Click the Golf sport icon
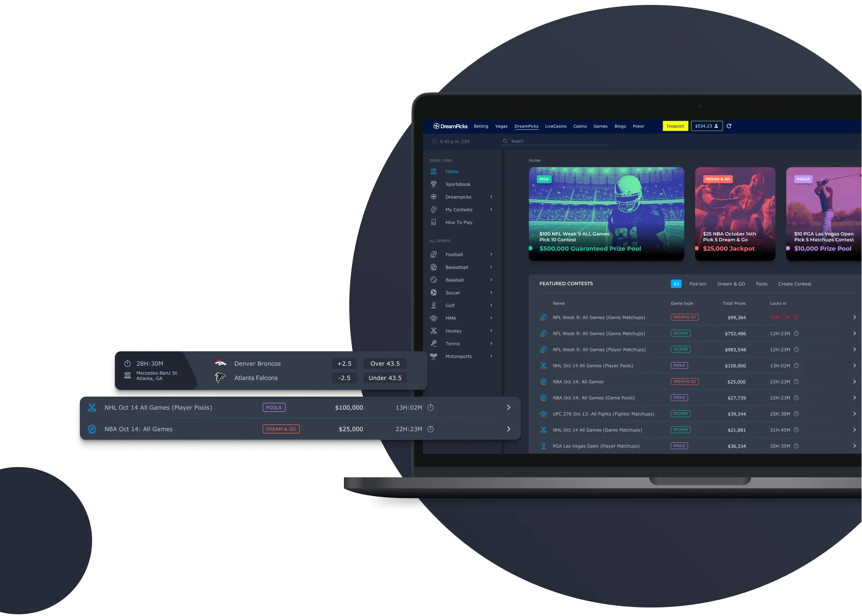This screenshot has width=862, height=616. tap(434, 306)
